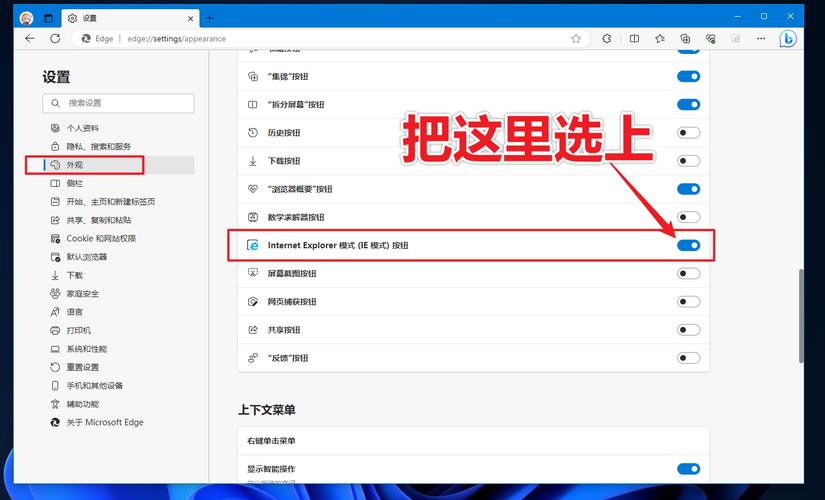Viewport: 825px width, 500px height.
Task: Click the 共享按钮 row icon
Action: [x=253, y=329]
